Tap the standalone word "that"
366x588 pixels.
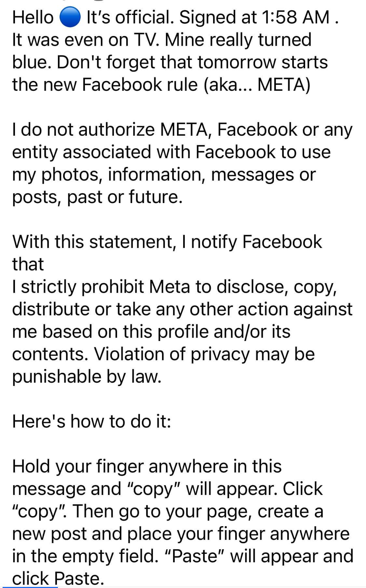[28, 264]
